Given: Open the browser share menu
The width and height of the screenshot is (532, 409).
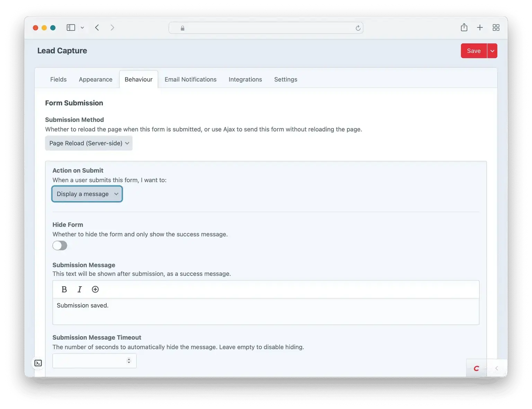Looking at the screenshot, I should [x=464, y=27].
